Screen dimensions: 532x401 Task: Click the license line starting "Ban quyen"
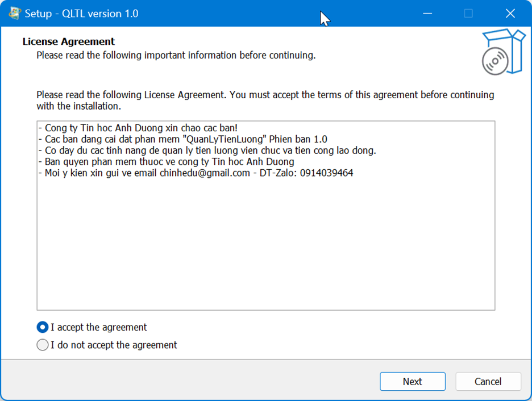[x=165, y=162]
